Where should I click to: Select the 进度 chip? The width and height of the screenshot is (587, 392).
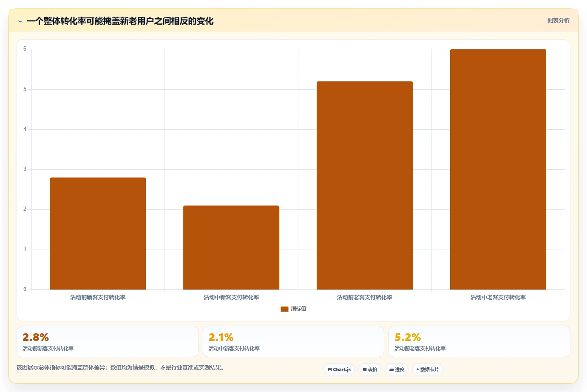397,369
